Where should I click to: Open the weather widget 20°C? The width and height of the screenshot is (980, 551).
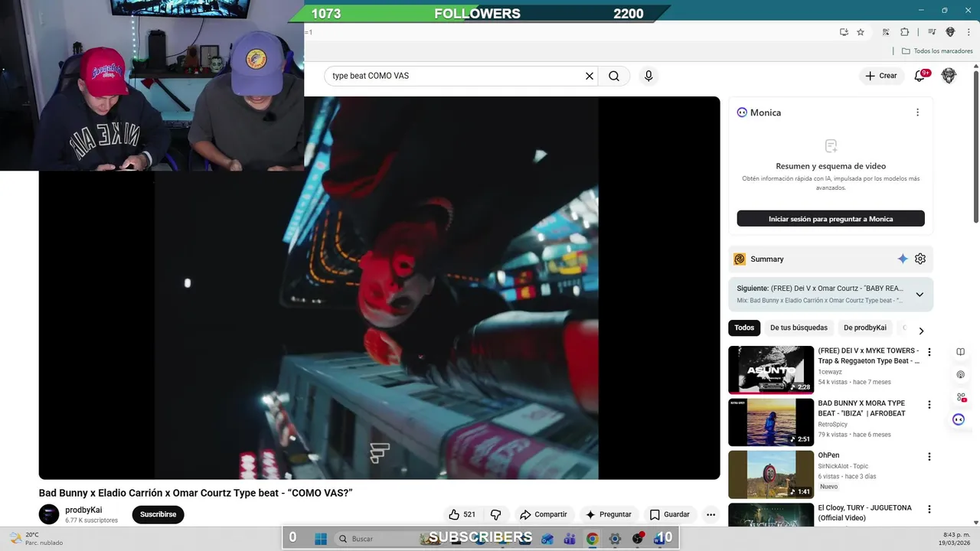pyautogui.click(x=35, y=539)
